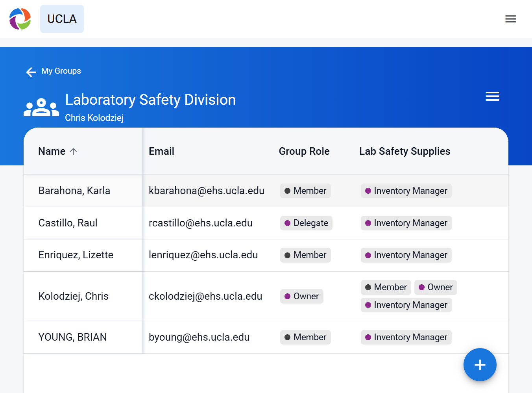532x393 pixels.
Task: Click the group people icon
Action: 41,108
